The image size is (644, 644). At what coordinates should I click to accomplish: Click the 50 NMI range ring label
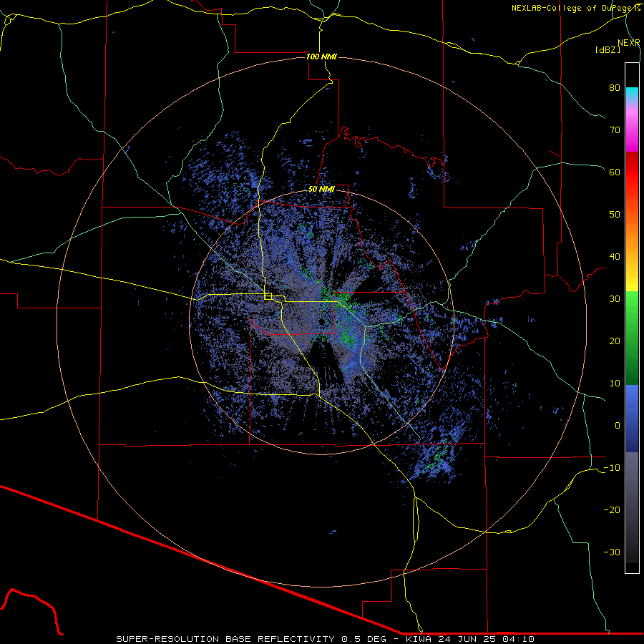(321, 190)
